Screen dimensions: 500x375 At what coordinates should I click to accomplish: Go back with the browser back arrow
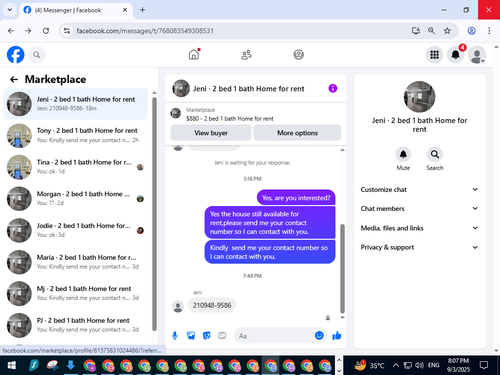coord(11,31)
